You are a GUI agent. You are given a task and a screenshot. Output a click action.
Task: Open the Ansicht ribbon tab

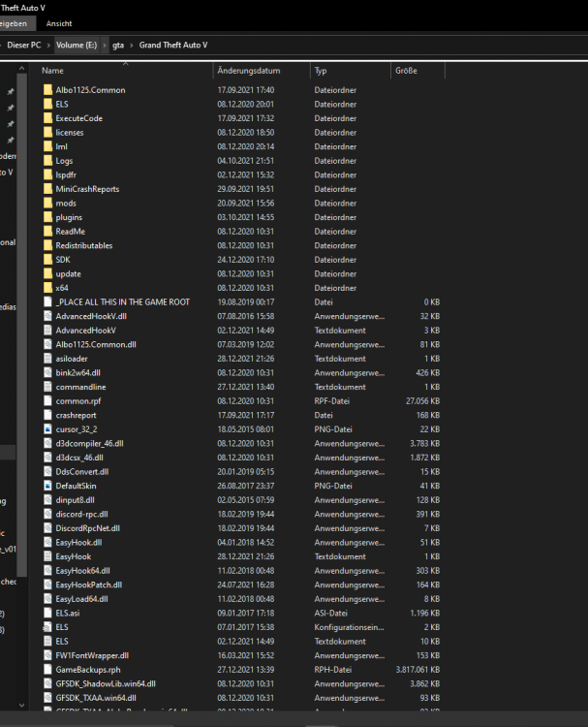pyautogui.click(x=59, y=23)
